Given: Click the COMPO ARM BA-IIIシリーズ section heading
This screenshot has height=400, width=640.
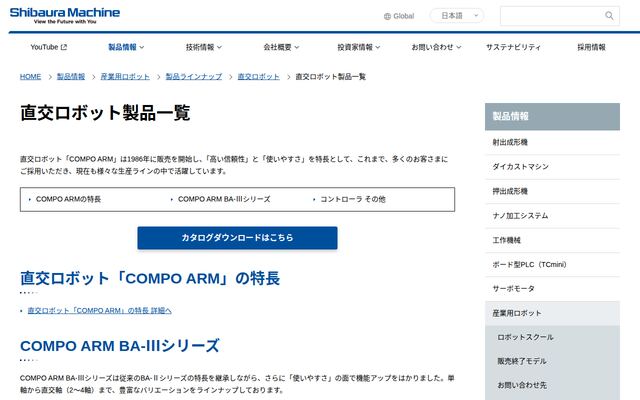Looking at the screenshot, I should coord(120,346).
